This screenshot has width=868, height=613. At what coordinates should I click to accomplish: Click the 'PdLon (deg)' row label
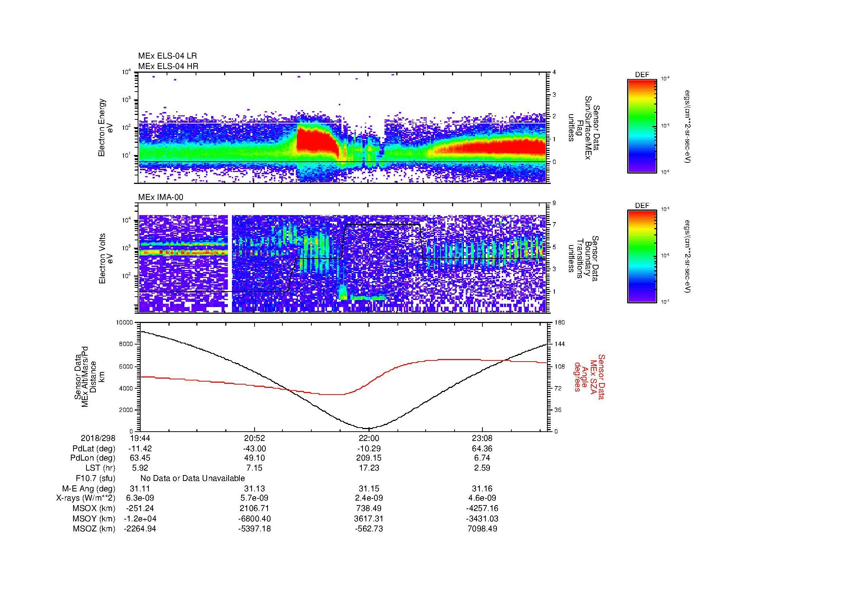coord(93,458)
